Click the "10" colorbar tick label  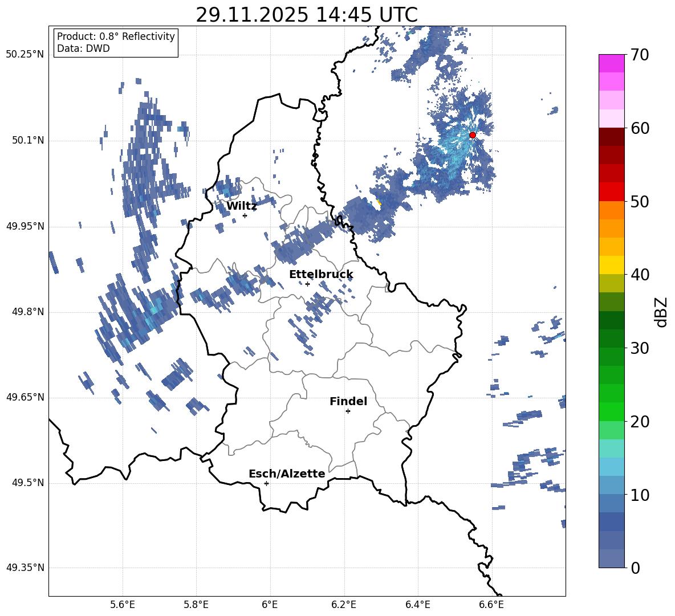tap(640, 495)
